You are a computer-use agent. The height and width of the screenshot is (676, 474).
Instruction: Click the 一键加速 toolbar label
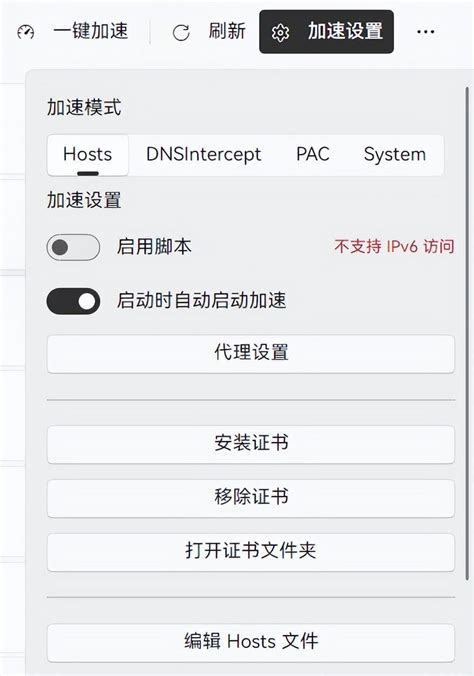click(x=91, y=31)
